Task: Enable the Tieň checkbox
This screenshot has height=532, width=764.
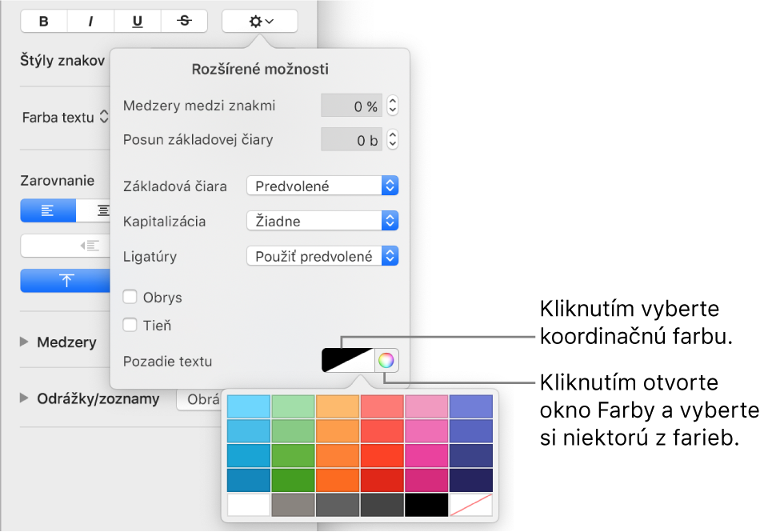Action: click(130, 325)
